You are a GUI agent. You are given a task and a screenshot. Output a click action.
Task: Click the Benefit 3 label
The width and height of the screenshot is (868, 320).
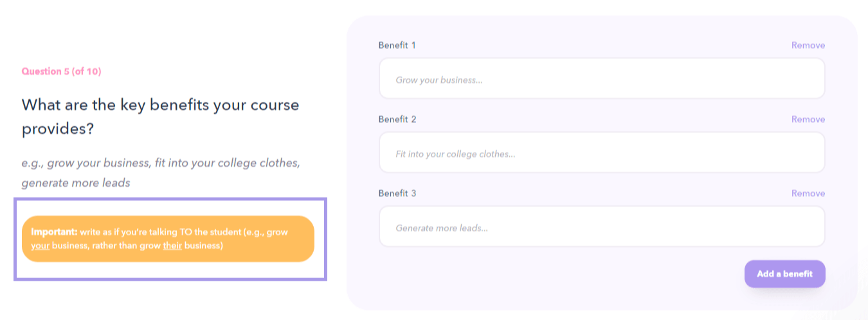coord(397,193)
